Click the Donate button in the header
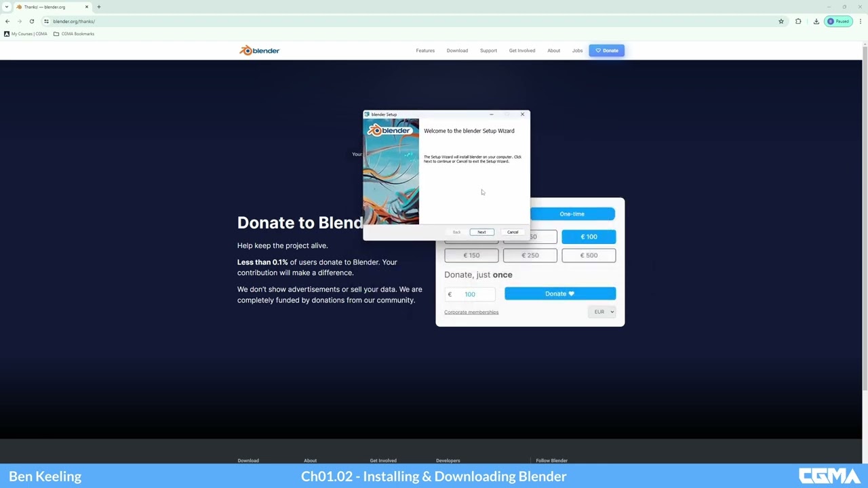This screenshot has width=868, height=488. (607, 51)
